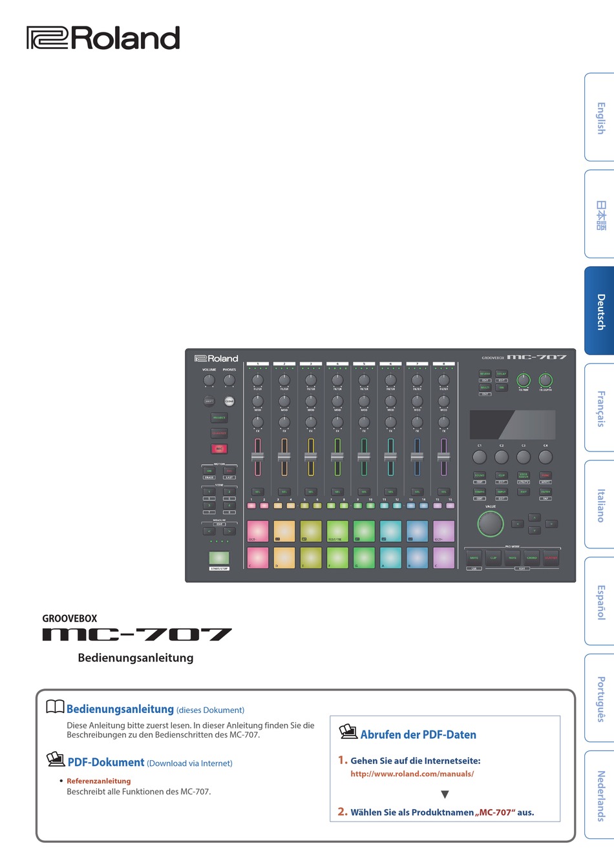The height and width of the screenshot is (868, 614).
Task: Select SCENE button 4
Action: tap(229, 506)
